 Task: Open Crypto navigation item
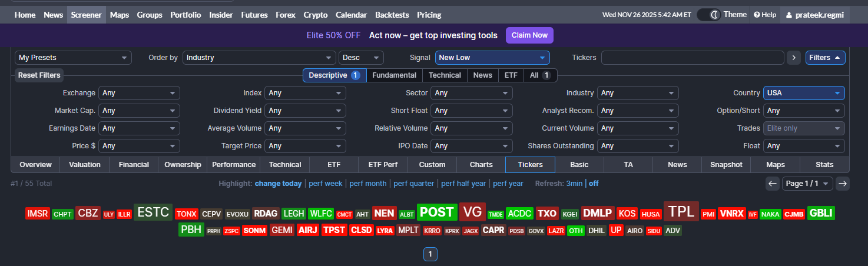(x=316, y=15)
